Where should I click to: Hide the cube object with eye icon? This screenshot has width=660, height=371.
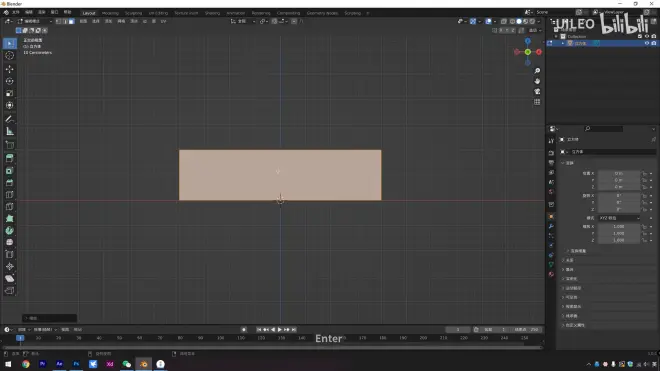pyautogui.click(x=647, y=43)
